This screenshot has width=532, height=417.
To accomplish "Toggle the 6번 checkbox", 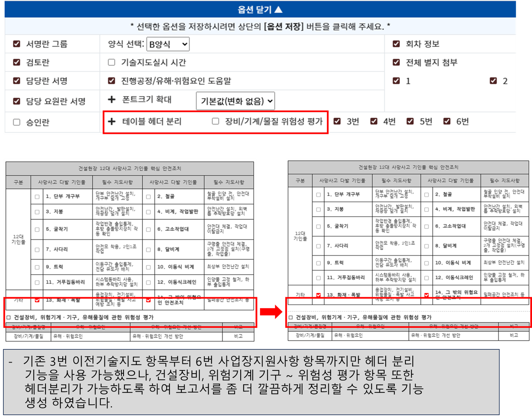I will tap(447, 121).
